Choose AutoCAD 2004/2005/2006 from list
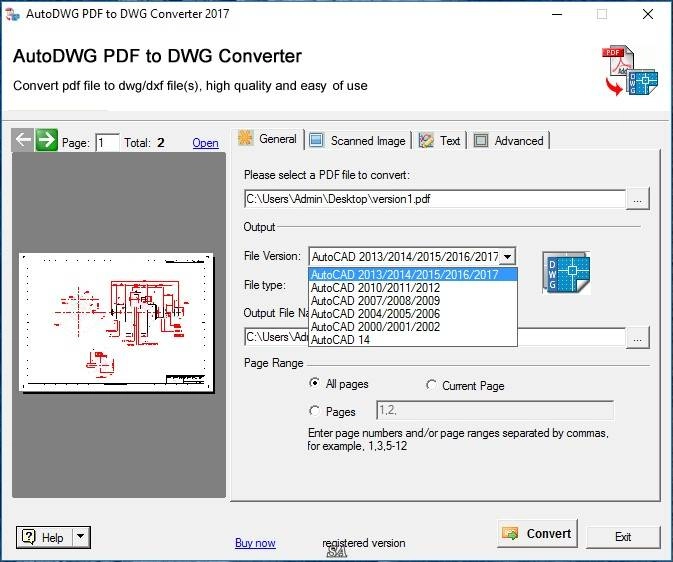Viewport: 673px width, 562px height. click(x=413, y=314)
